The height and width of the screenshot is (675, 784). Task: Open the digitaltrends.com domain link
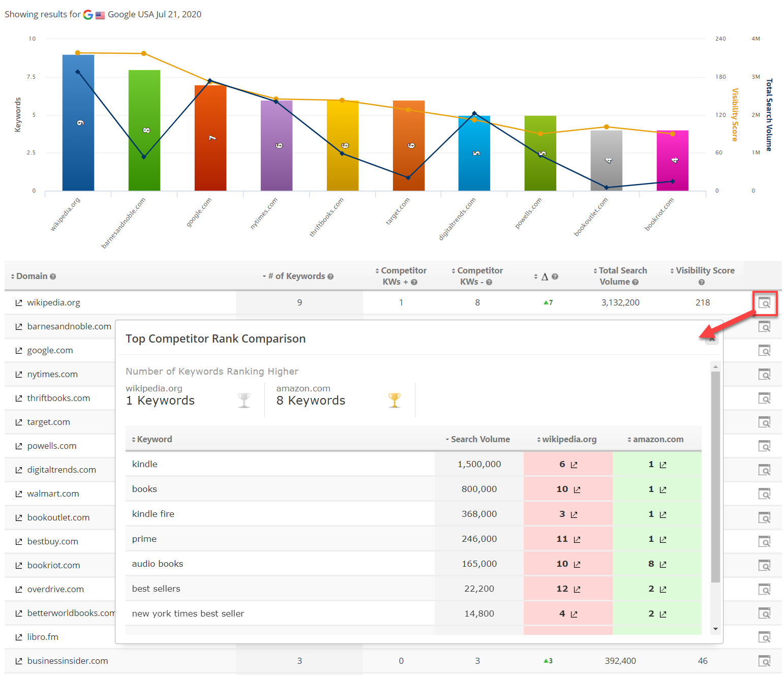tap(62, 470)
